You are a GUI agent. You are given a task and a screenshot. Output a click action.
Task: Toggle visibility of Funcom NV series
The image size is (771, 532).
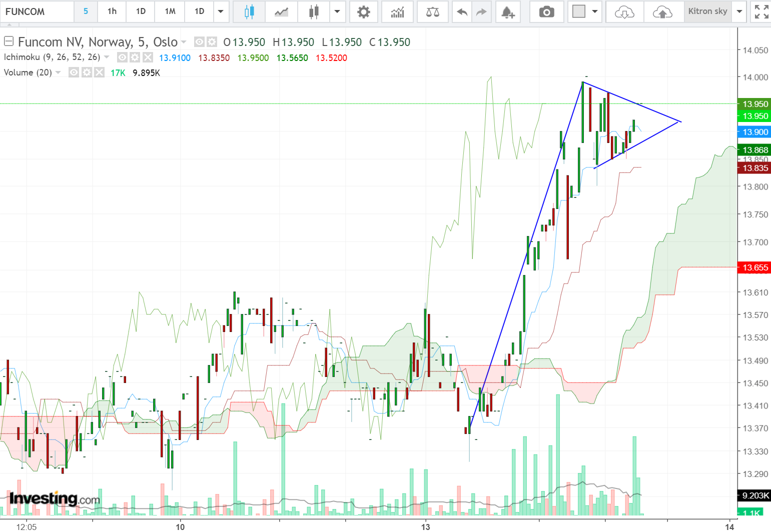[x=199, y=42]
